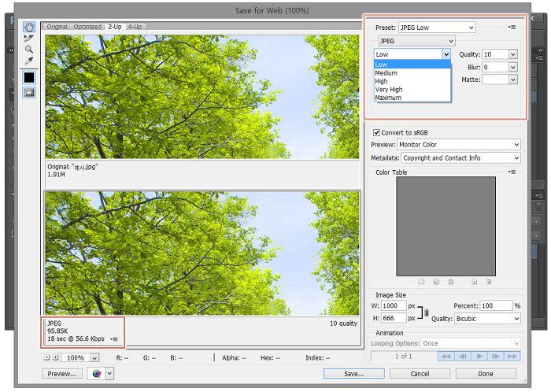Choose Very High from the quality list
Image resolution: width=551 pixels, height=392 pixels.
pyautogui.click(x=412, y=89)
